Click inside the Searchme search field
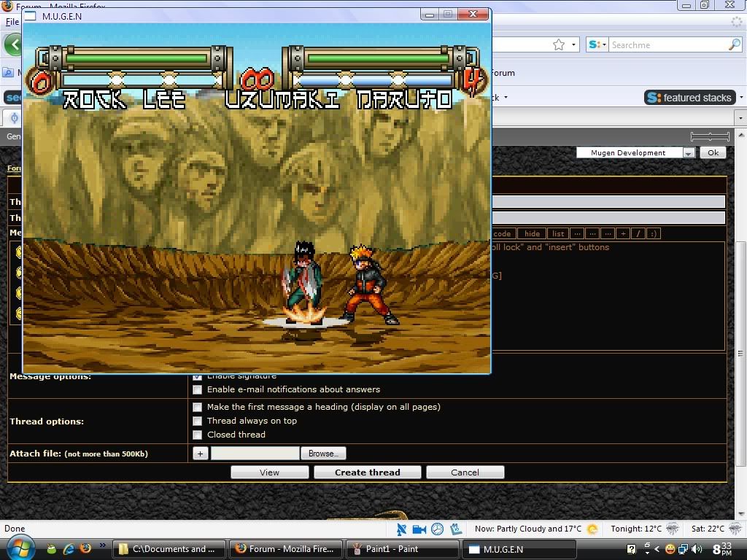 [x=668, y=44]
